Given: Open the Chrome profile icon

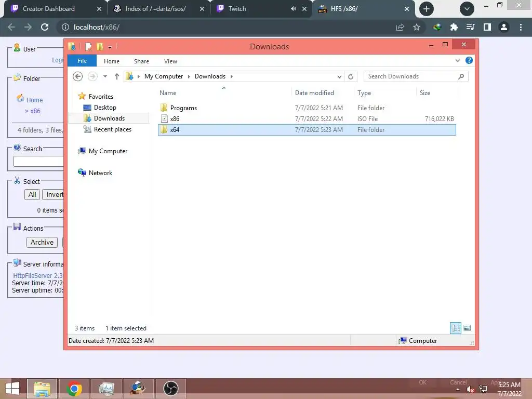Looking at the screenshot, I should [504, 27].
